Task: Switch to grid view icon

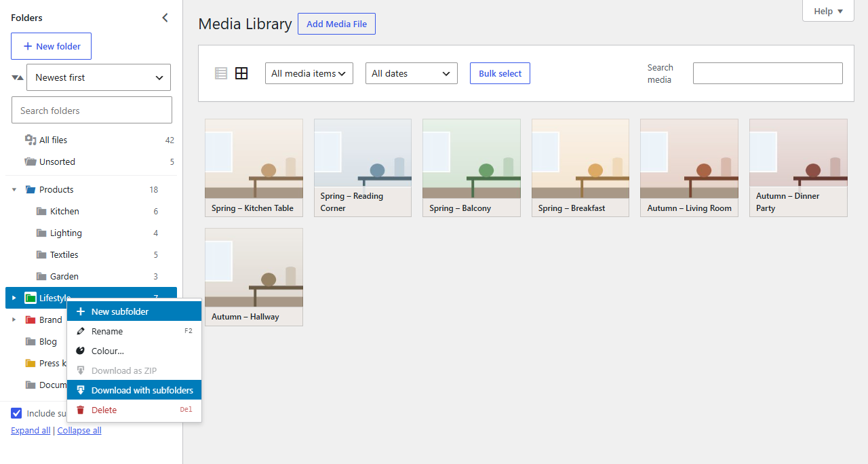Action: point(241,73)
